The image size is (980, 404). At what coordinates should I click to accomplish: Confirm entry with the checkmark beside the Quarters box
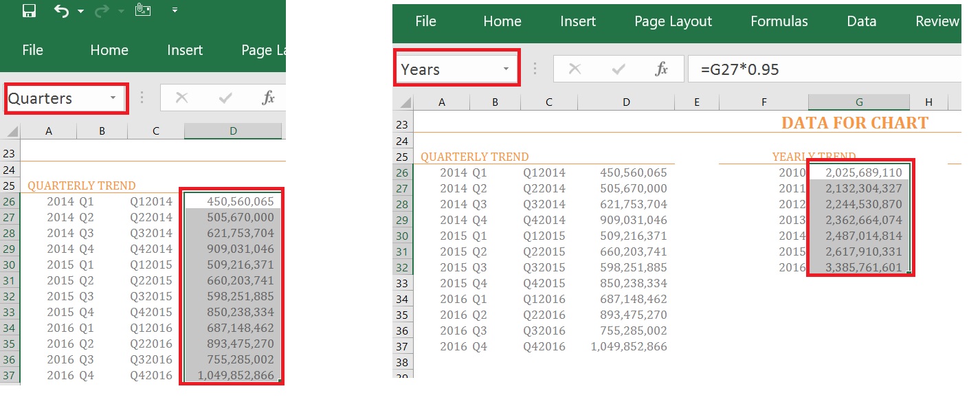click(x=225, y=98)
